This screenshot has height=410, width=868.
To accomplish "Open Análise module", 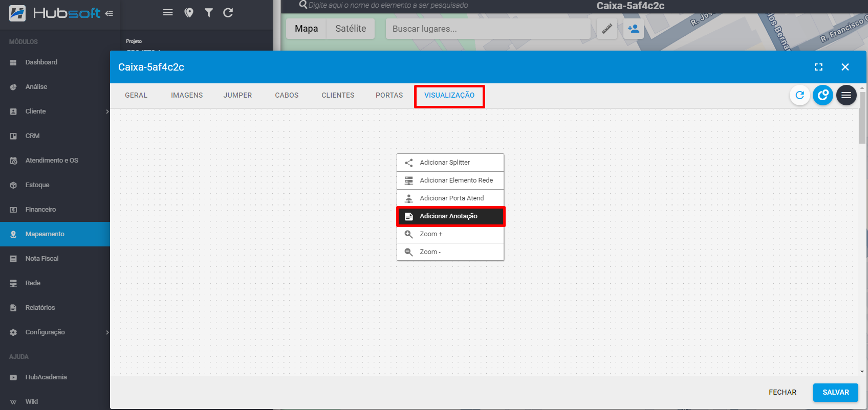I will 55,87.
